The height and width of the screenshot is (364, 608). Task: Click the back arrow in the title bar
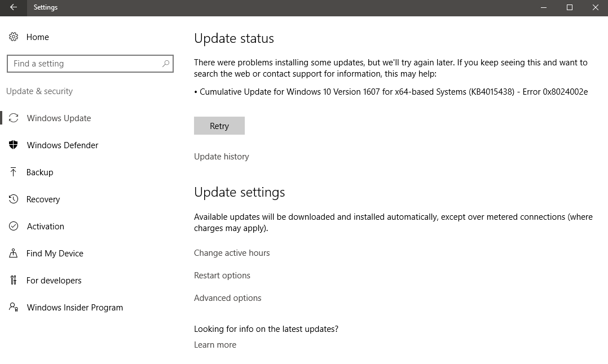[x=13, y=7]
